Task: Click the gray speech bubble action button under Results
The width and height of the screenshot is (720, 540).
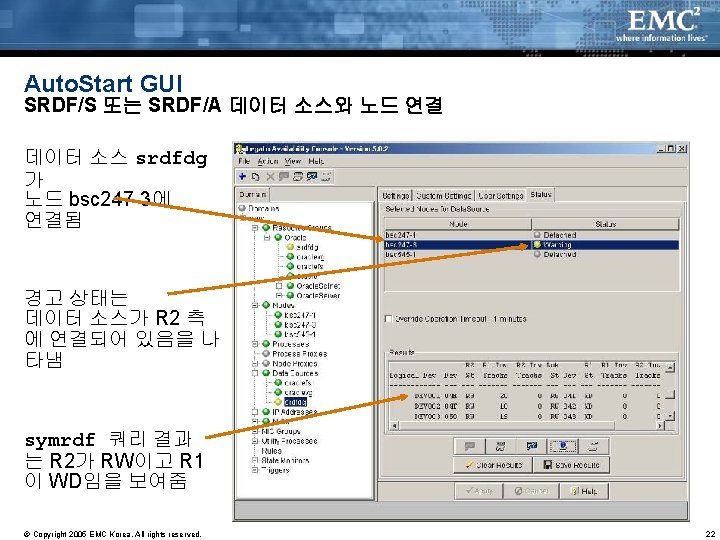Action: (x=469, y=446)
